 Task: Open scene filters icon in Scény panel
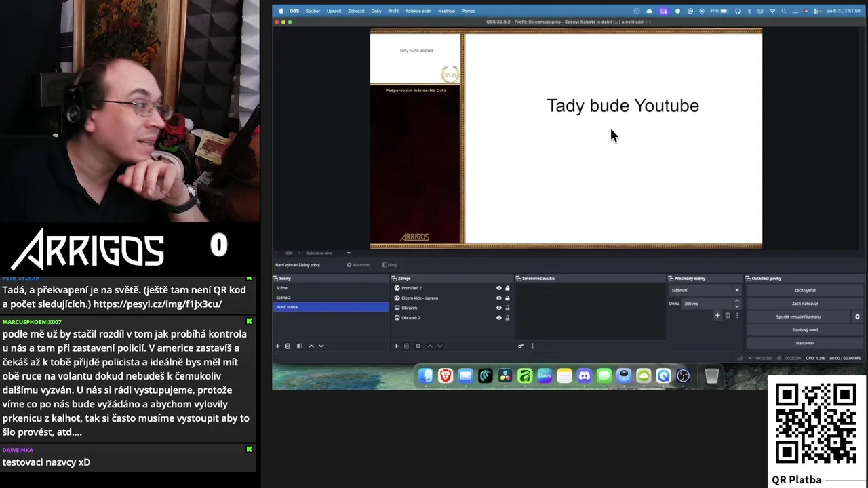299,346
